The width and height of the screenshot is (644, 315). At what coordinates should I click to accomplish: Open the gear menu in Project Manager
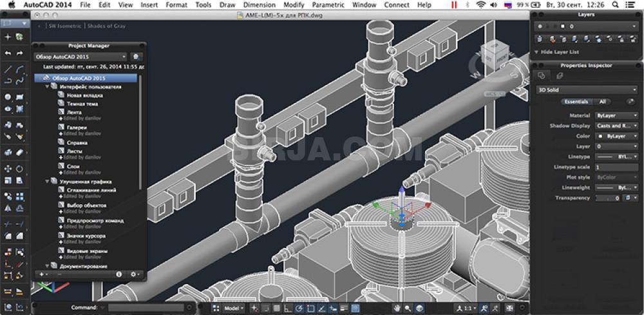tap(135, 274)
